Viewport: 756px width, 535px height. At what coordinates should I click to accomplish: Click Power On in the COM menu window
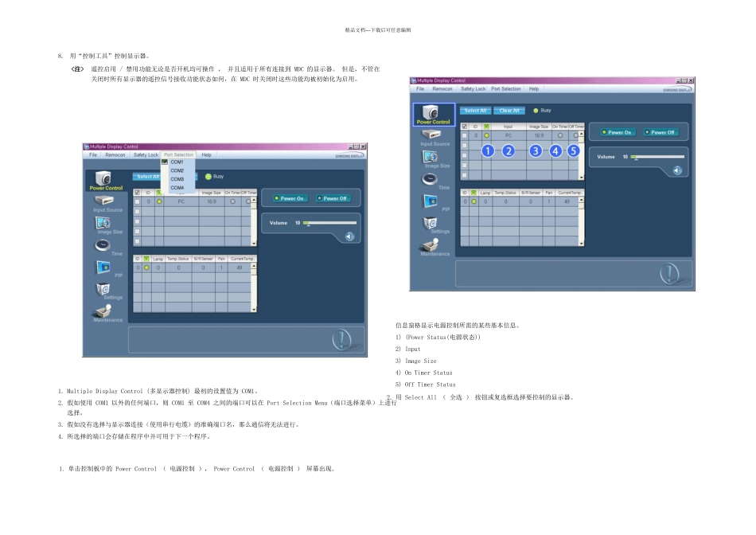tap(289, 198)
